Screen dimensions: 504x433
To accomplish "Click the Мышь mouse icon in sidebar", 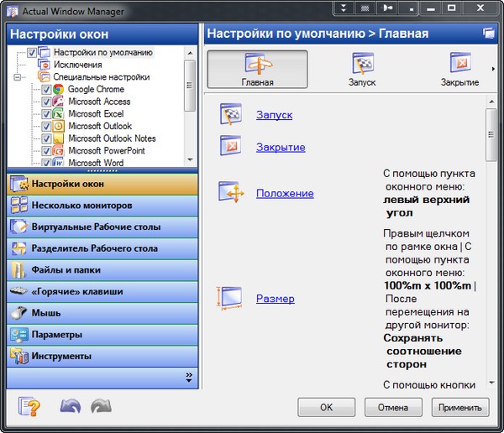I will [18, 312].
